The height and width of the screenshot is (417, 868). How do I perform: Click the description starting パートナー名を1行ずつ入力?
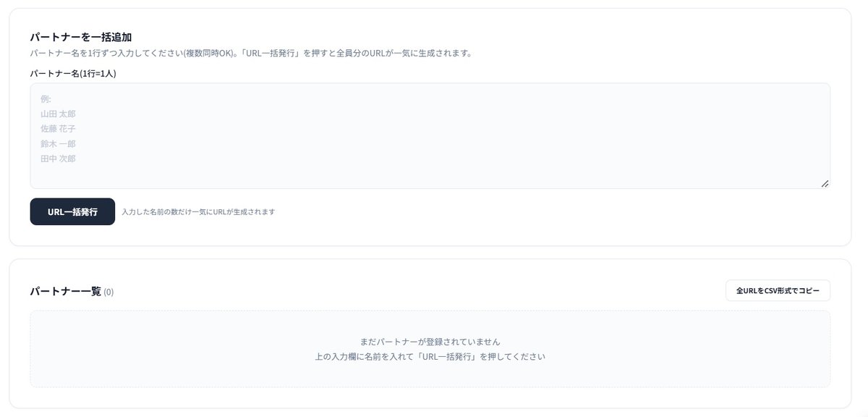[x=250, y=54]
